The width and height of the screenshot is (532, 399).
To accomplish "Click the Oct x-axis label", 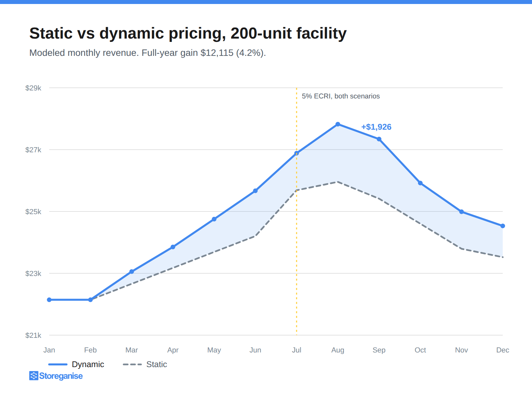I will pos(420,350).
